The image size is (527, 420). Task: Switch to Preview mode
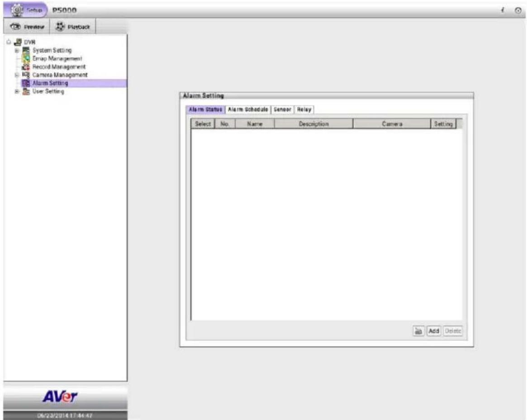tap(27, 27)
